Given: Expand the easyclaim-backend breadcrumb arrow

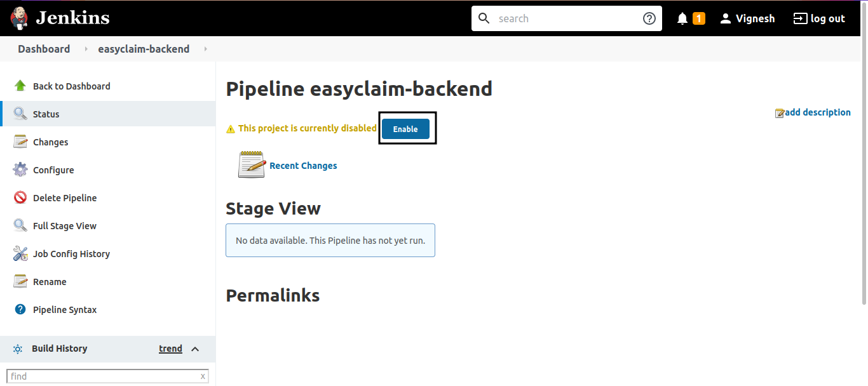Looking at the screenshot, I should pyautogui.click(x=205, y=49).
